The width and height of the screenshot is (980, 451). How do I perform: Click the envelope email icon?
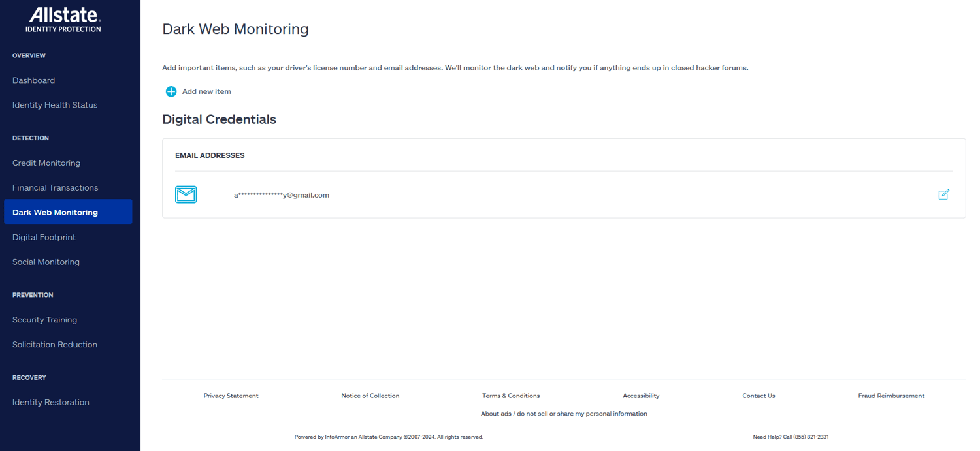pos(186,194)
